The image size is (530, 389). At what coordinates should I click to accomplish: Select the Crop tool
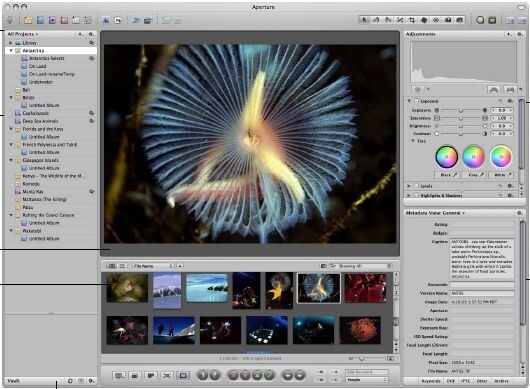[x=412, y=20]
